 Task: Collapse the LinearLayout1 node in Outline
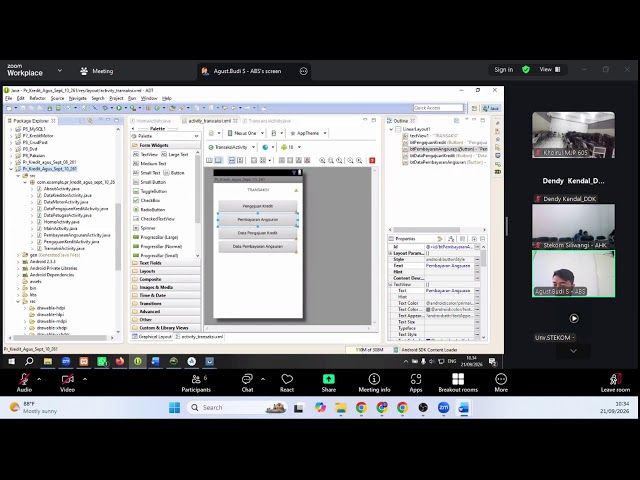coord(391,129)
